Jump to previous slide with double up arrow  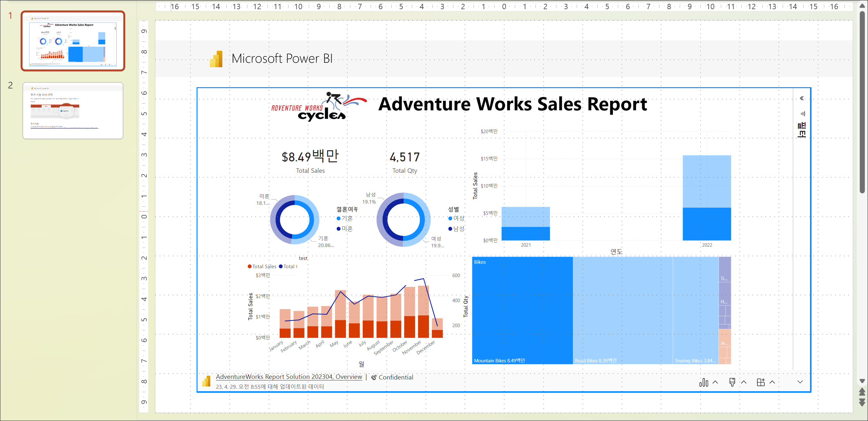(862, 392)
